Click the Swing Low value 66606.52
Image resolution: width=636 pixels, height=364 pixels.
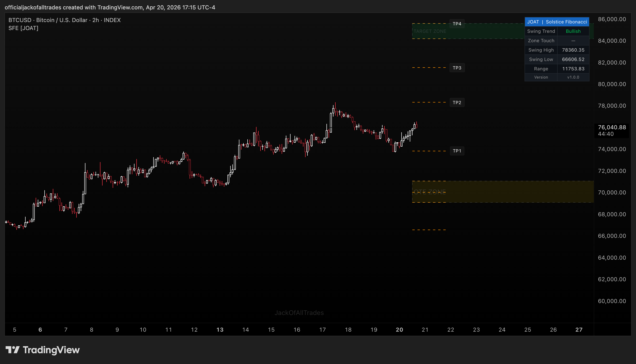tap(573, 59)
